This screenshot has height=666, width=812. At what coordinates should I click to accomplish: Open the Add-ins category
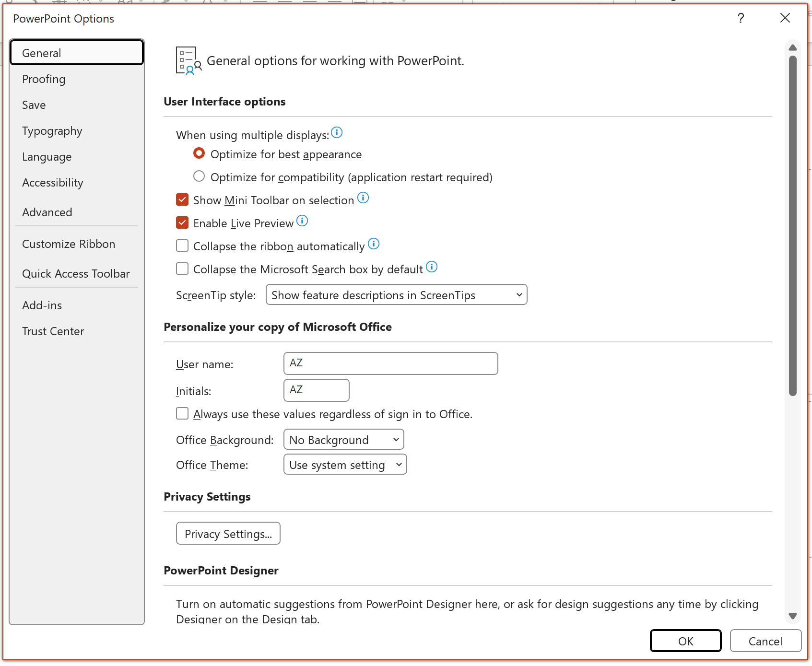[77, 305]
